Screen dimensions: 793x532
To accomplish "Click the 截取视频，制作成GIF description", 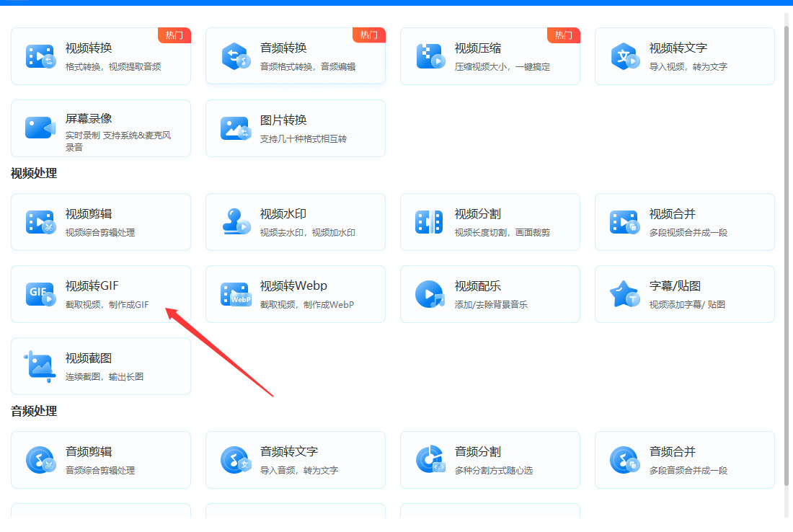I will click(x=107, y=304).
